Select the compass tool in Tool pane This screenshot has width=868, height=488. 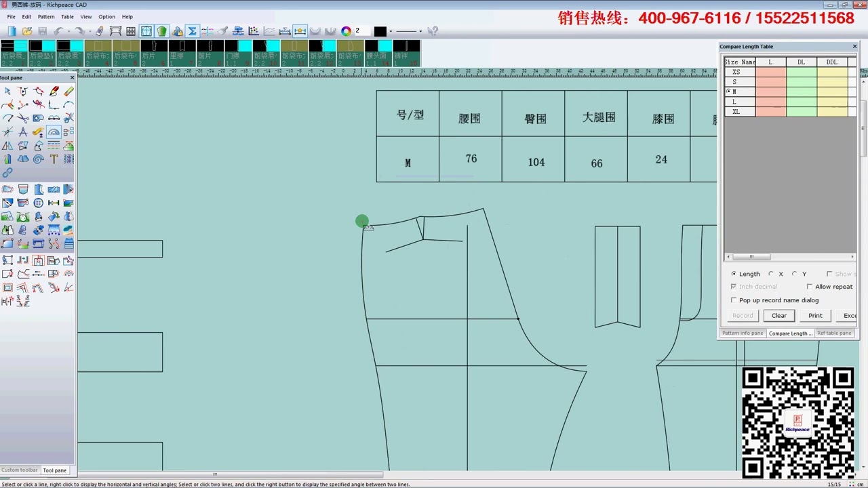point(22,131)
